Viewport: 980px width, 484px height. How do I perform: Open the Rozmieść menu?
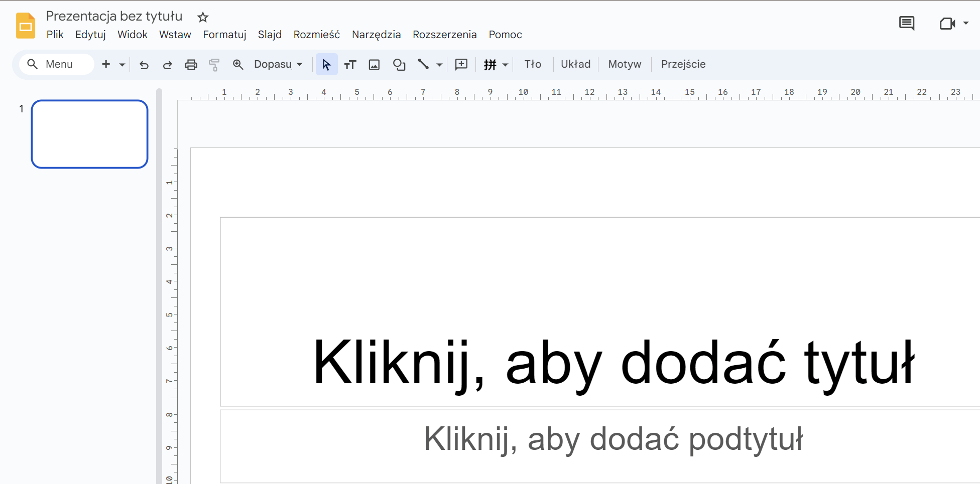coord(317,35)
